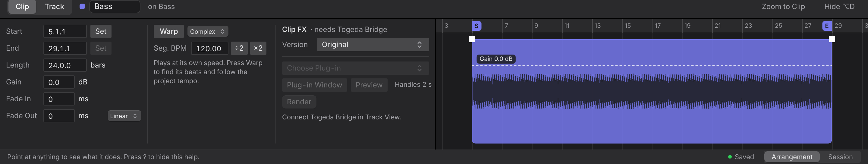Click the Plug-in Window button
This screenshot has height=164, width=868.
point(314,85)
